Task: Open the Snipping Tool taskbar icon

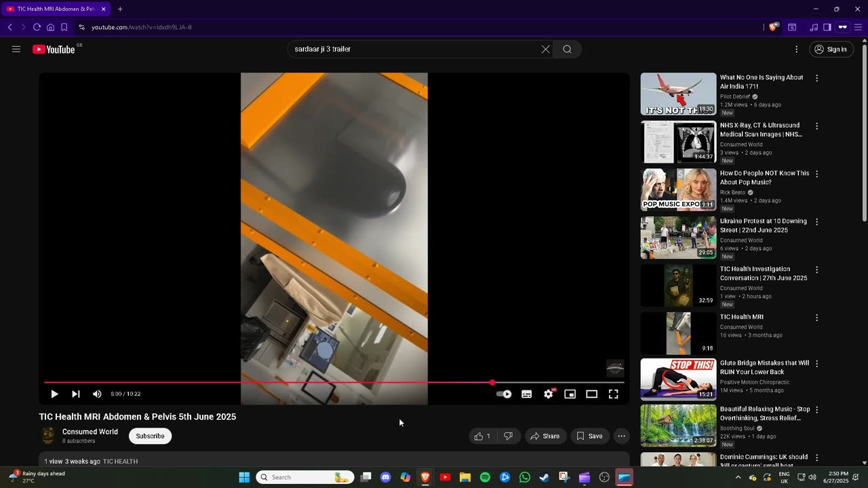Action: click(x=564, y=477)
